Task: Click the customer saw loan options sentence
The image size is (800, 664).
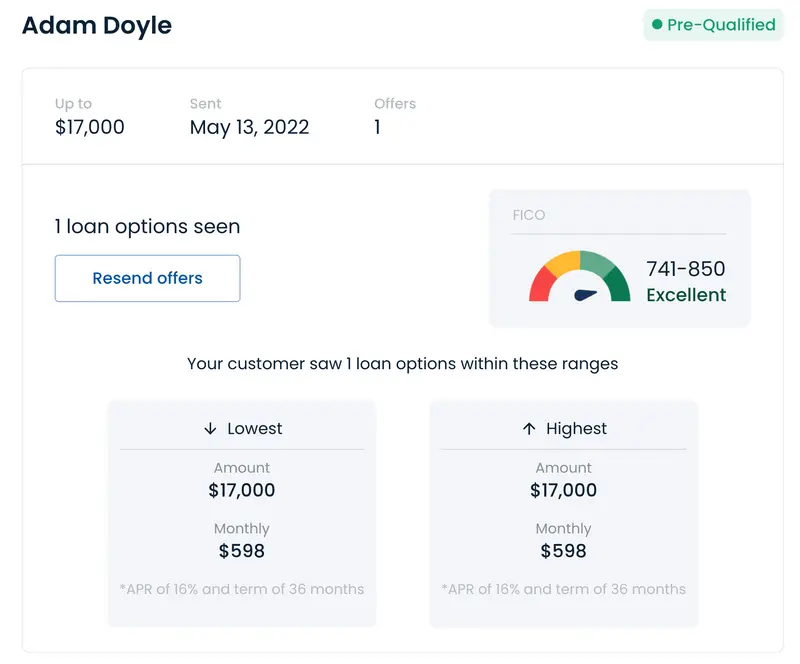Action: 403,364
